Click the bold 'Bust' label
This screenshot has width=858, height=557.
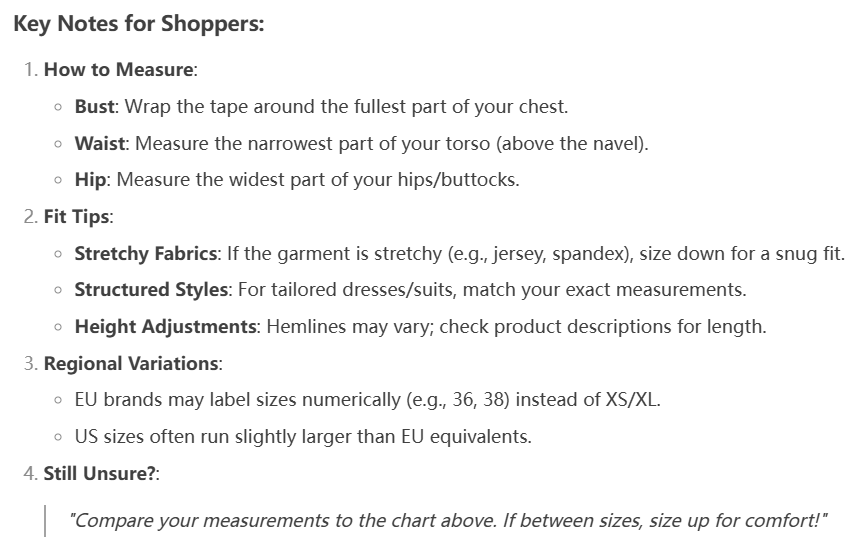click(95, 106)
